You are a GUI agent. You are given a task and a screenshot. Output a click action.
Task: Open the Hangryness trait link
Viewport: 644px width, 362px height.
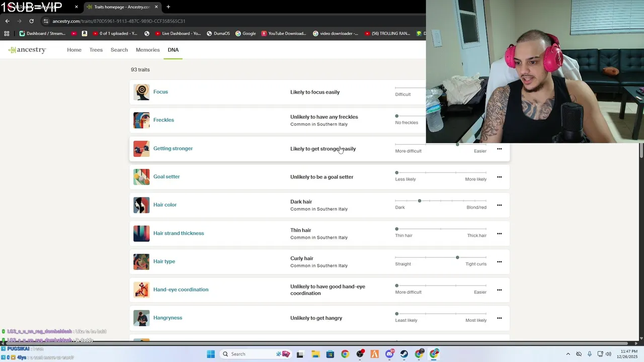[168, 318]
